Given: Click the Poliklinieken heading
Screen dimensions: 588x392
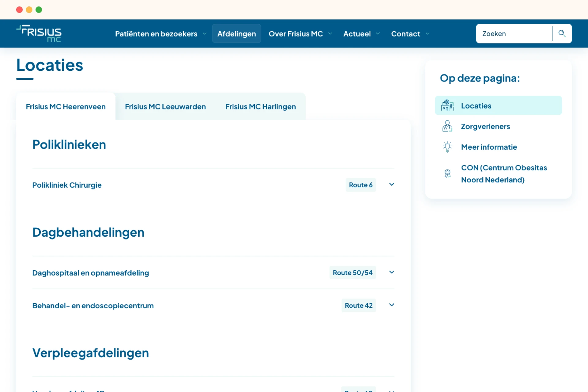Looking at the screenshot, I should 69,144.
